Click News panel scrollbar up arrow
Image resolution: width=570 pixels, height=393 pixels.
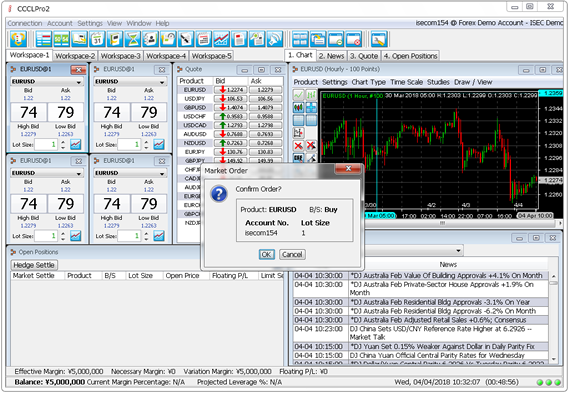point(553,276)
